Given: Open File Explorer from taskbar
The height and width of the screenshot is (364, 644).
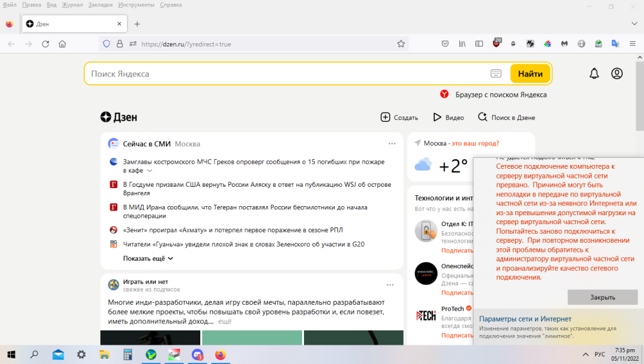Looking at the screenshot, I should point(104,354).
